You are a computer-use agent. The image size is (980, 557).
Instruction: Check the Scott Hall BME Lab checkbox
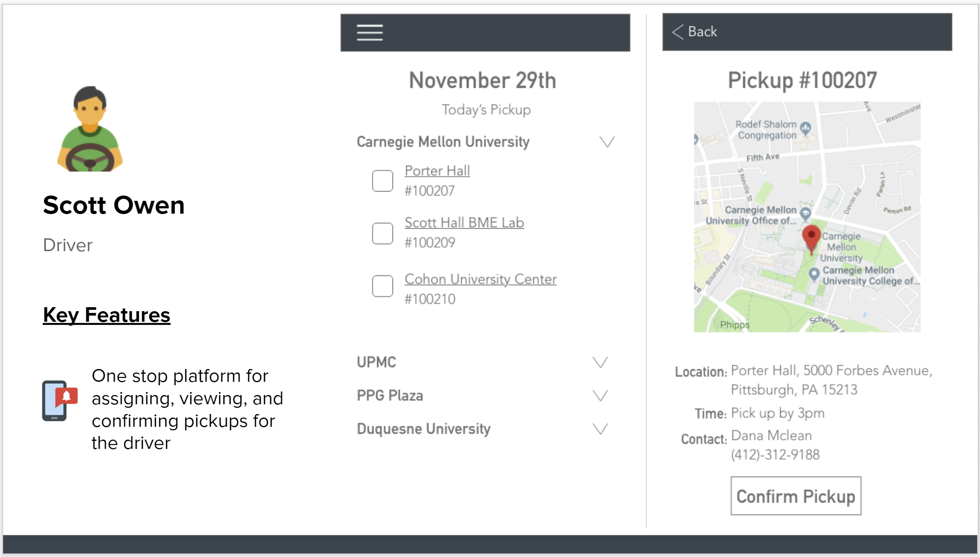click(382, 233)
